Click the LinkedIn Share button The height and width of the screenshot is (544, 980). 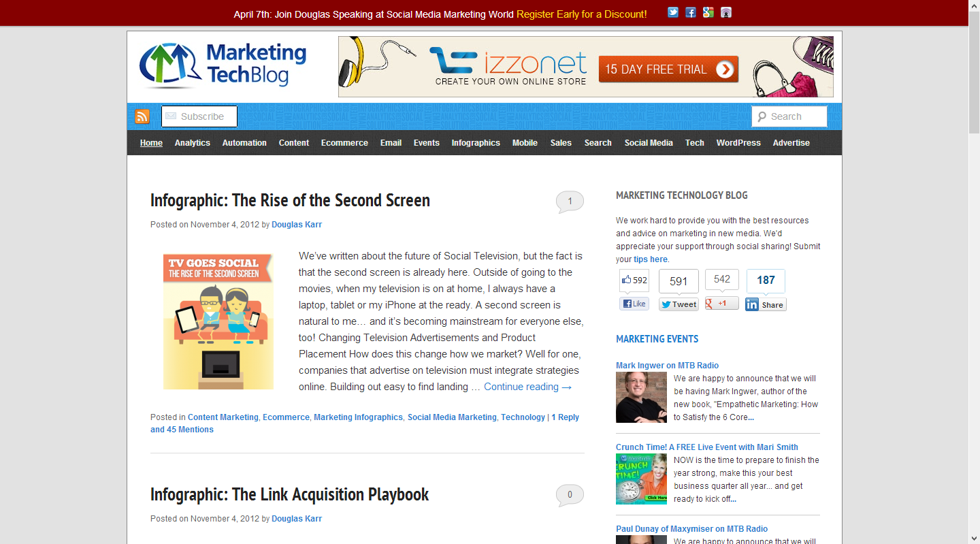point(766,304)
